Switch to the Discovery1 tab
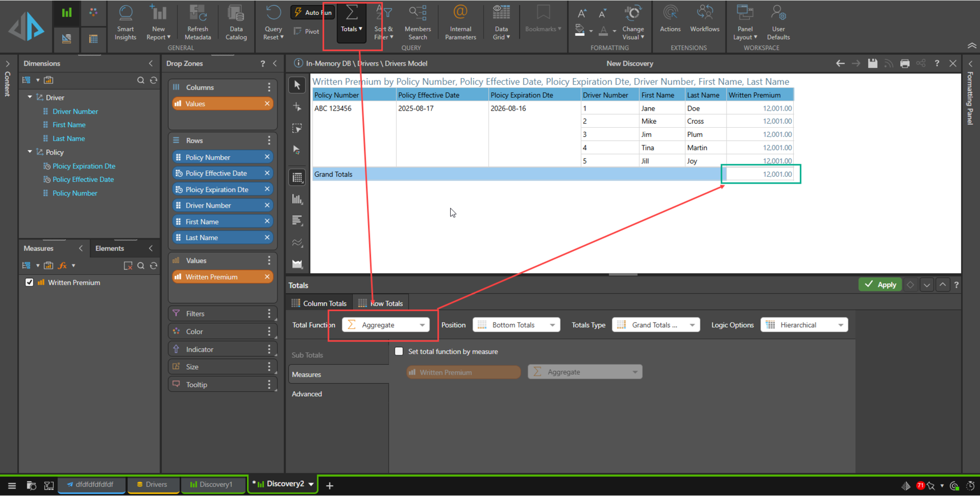Screen dimensions: 980x496 point(211,485)
